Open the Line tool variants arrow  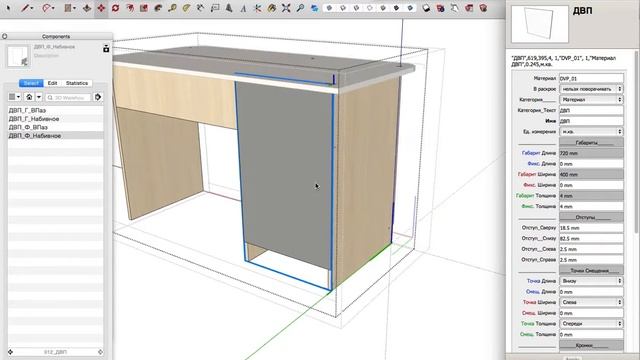coord(32,8)
